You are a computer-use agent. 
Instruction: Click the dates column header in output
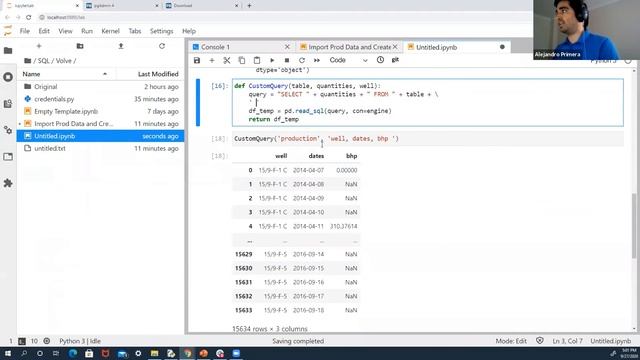316,156
